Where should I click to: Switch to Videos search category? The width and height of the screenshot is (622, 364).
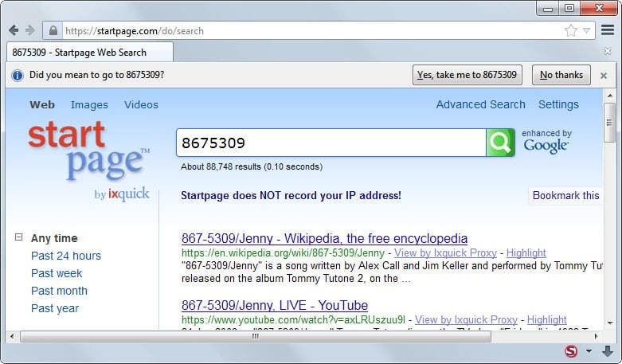point(141,104)
